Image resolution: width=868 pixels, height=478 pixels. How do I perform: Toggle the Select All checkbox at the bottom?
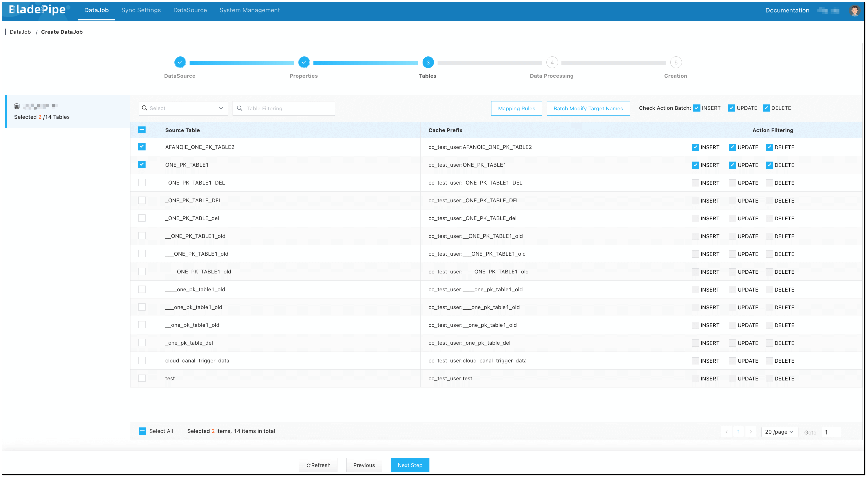pos(143,431)
